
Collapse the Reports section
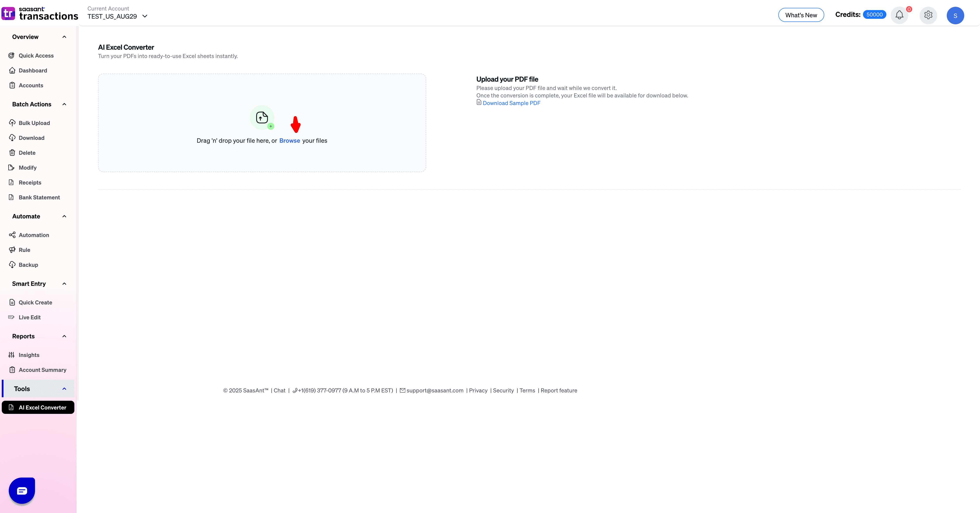pyautogui.click(x=64, y=336)
